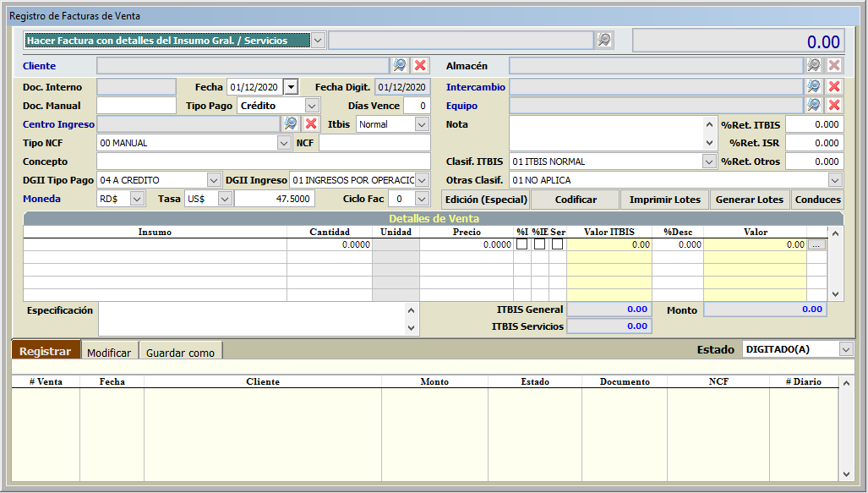Expand the invoice type dropdown at top
The width and height of the screenshot is (868, 493).
click(318, 41)
